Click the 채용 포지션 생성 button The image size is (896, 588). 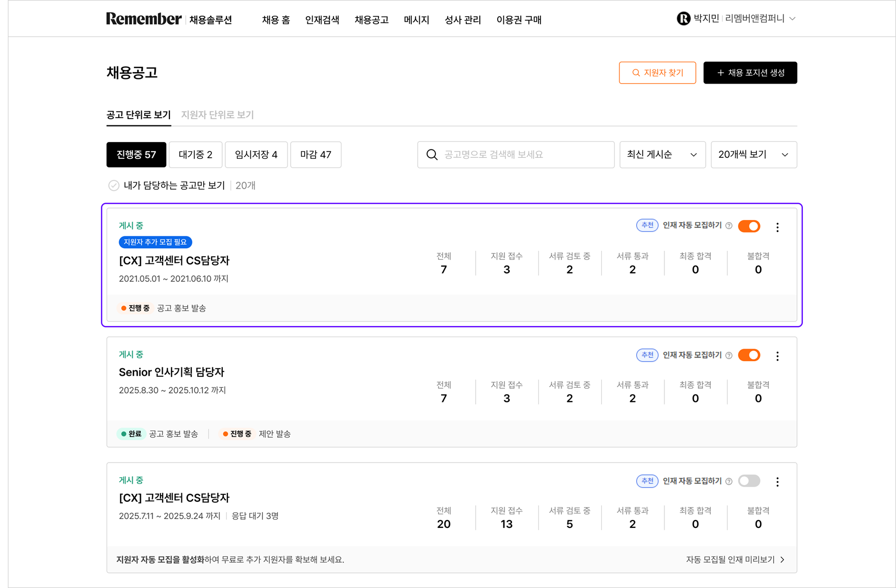[750, 73]
